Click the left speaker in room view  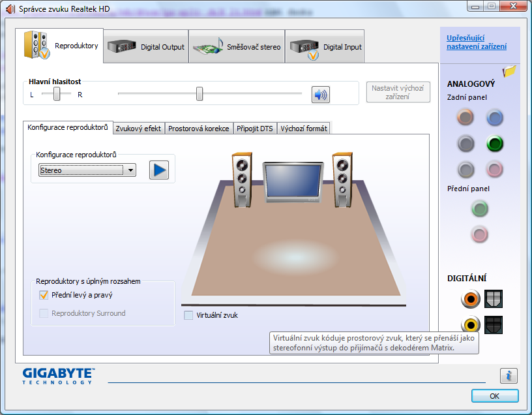(x=242, y=179)
